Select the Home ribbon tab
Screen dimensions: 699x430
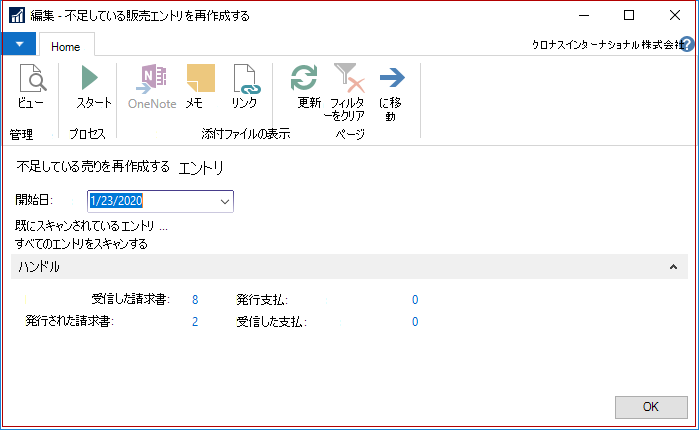tap(66, 46)
